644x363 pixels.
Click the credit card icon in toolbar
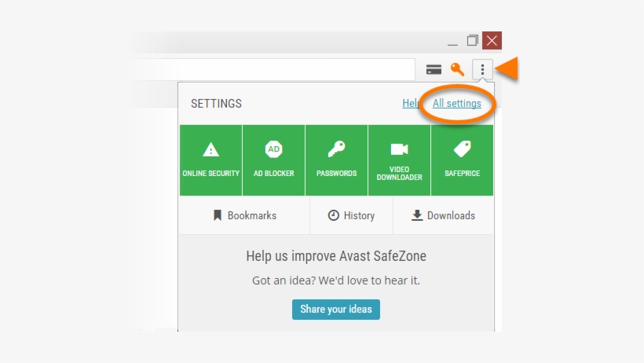[434, 69]
